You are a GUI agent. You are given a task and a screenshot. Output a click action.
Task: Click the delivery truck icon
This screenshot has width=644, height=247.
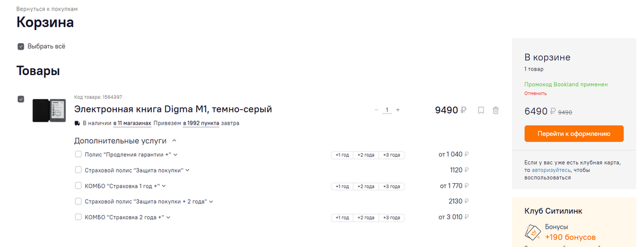click(77, 123)
